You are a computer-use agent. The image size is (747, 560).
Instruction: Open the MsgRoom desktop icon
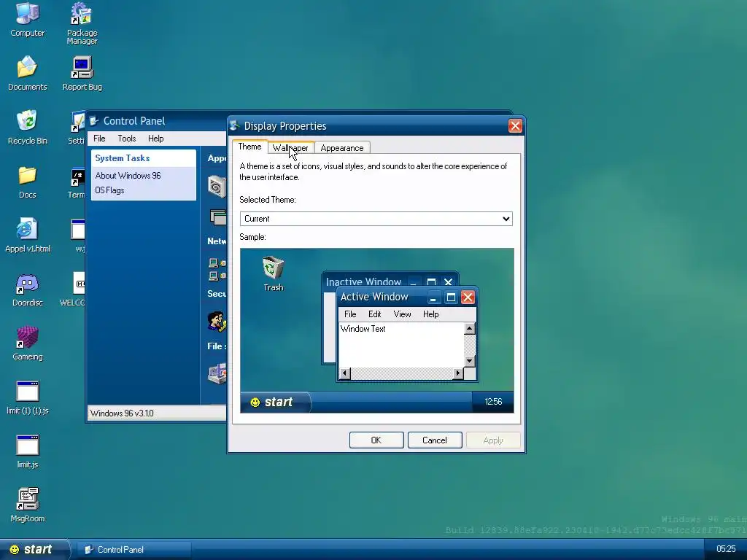(27, 505)
